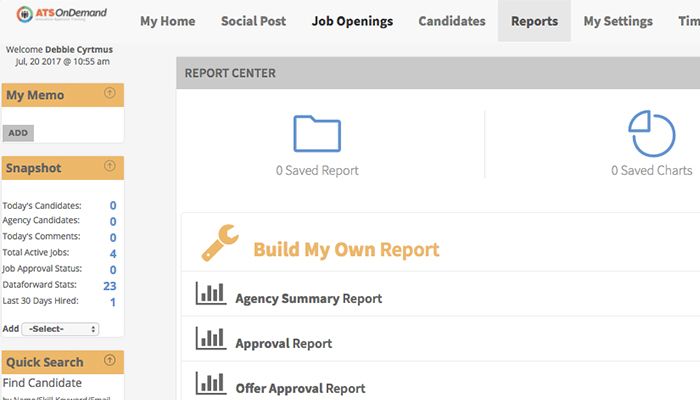Click the bar chart icon for Offer Approval Report

[211, 383]
